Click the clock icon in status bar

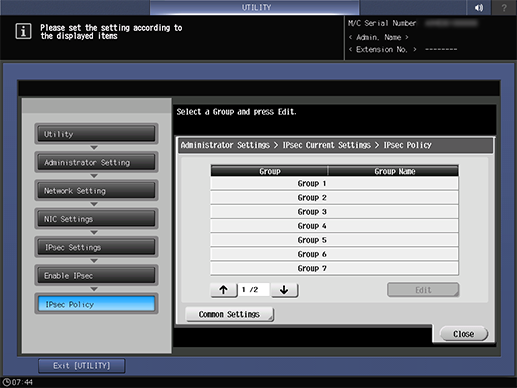tap(6, 382)
